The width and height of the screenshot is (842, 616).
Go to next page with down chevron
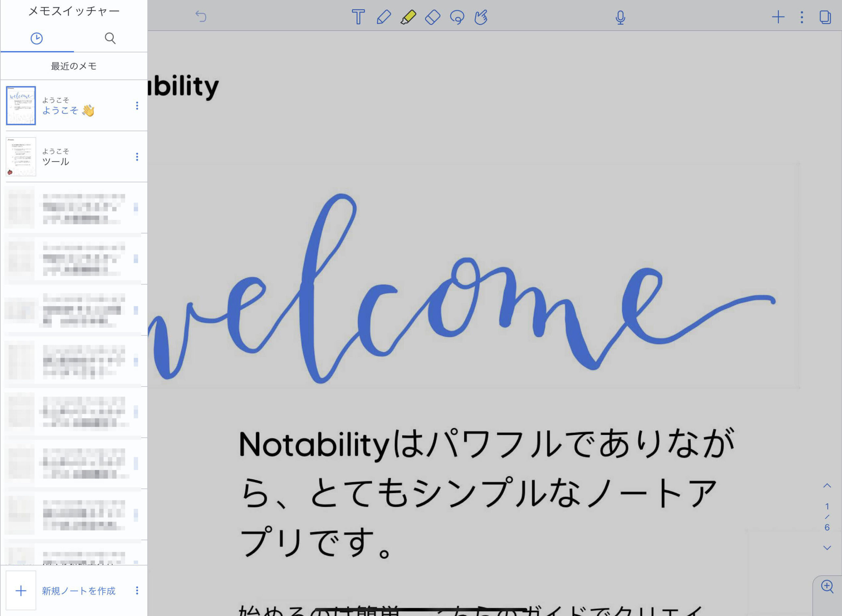point(827,548)
